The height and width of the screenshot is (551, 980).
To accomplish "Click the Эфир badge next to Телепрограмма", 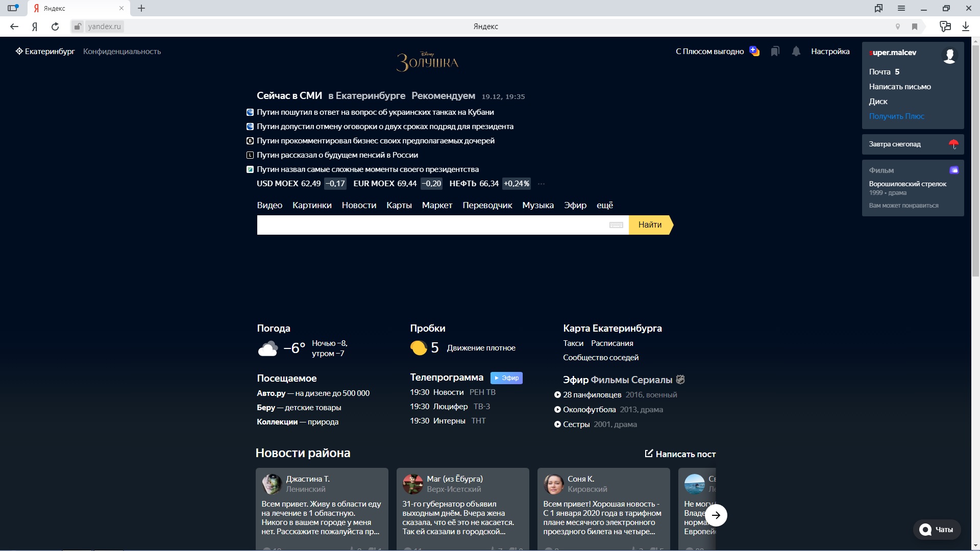I will pyautogui.click(x=506, y=378).
